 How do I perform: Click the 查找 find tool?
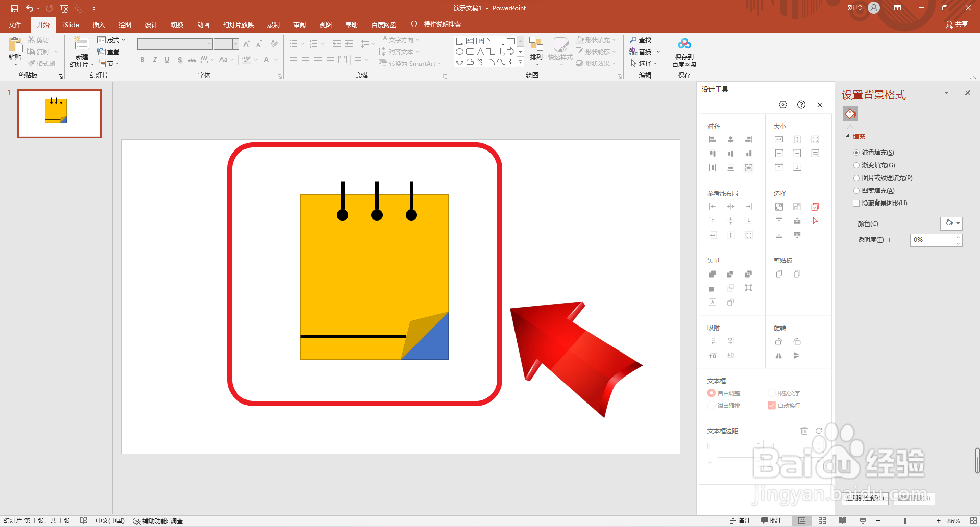(x=641, y=40)
